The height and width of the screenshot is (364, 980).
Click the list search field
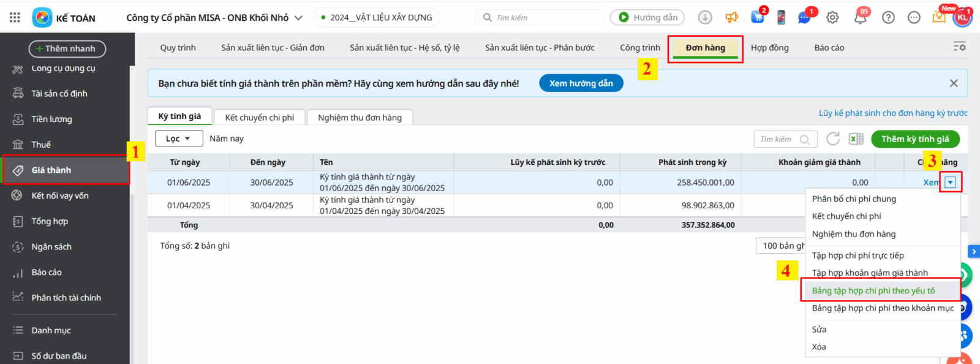coord(778,139)
